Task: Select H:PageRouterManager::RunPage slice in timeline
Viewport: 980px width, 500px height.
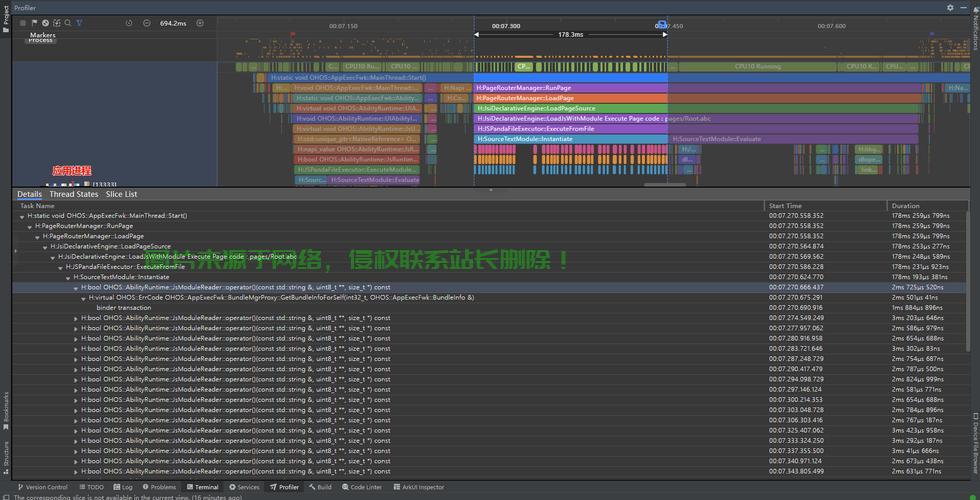Action: point(571,88)
